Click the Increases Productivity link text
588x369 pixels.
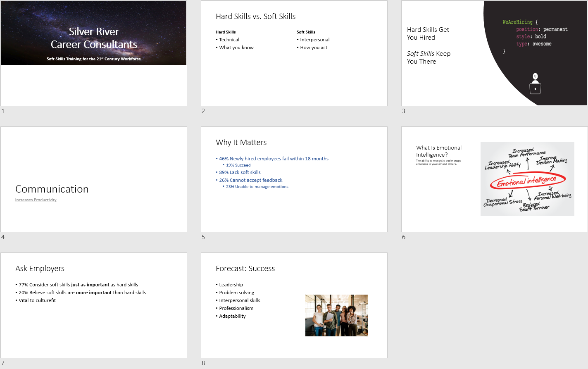click(36, 200)
